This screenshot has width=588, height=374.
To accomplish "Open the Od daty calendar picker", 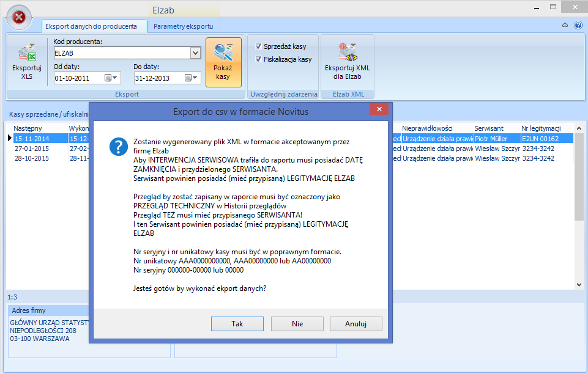I will click(111, 78).
